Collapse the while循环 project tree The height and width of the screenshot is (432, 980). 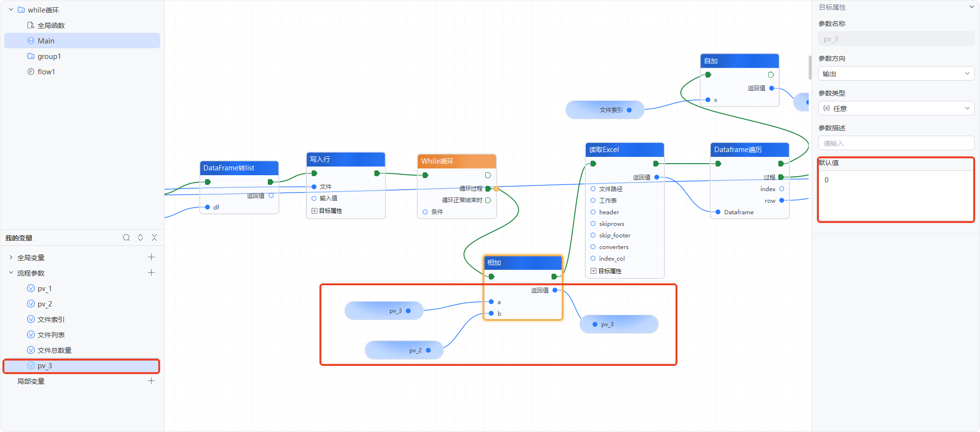click(x=11, y=10)
